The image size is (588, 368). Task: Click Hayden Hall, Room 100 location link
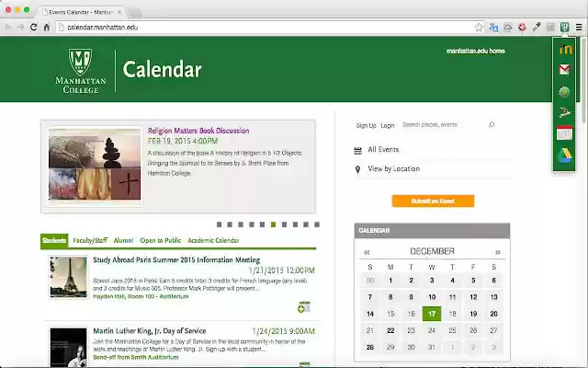coord(141,296)
